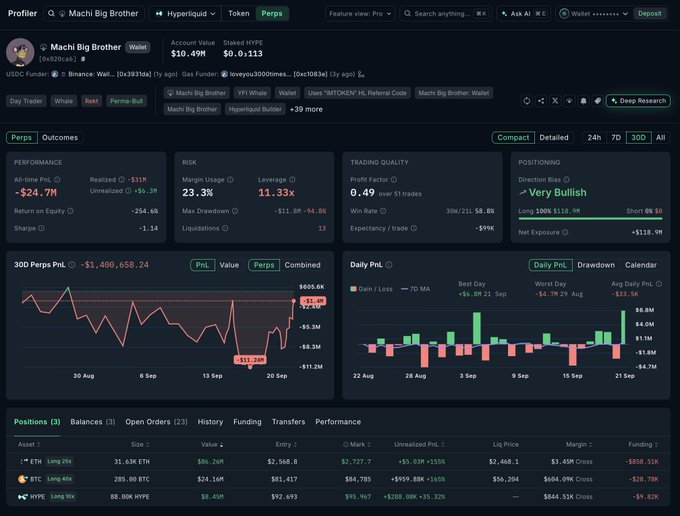Sort positions by Size column
680x516 pixels.
click(140, 444)
